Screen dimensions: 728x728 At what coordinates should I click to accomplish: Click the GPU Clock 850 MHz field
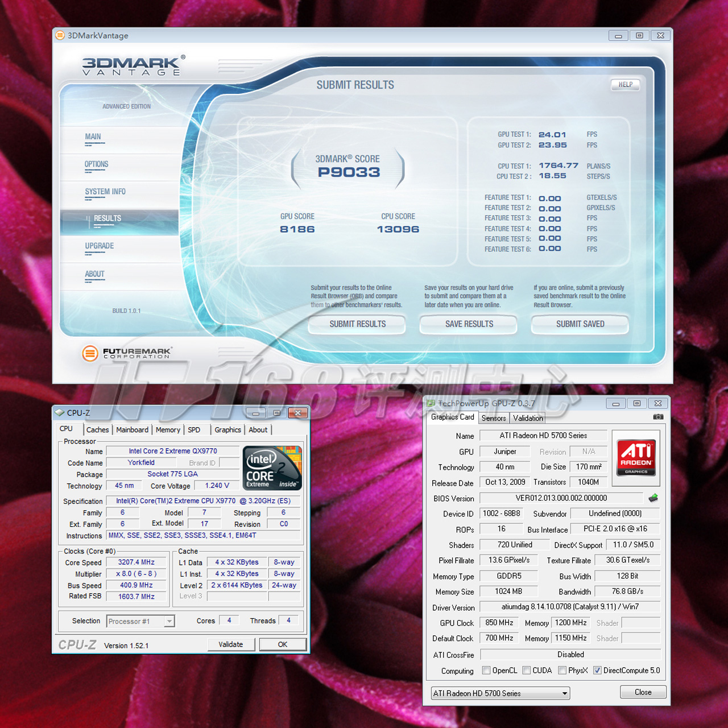[499, 623]
